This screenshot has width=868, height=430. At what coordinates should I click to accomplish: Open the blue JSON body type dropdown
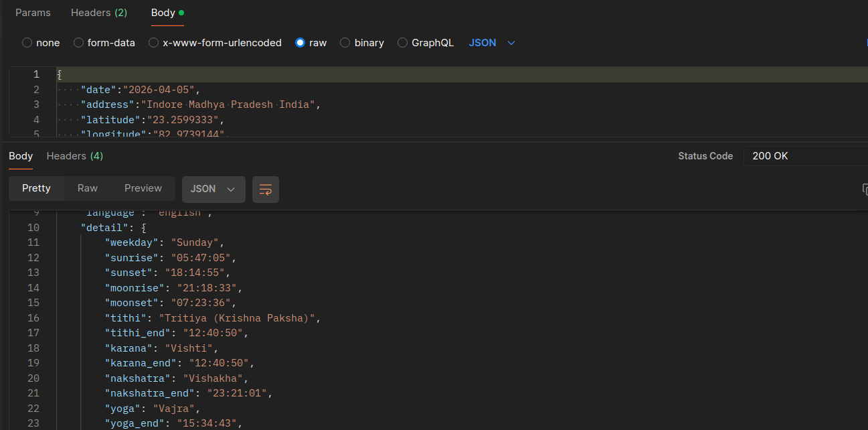(492, 43)
